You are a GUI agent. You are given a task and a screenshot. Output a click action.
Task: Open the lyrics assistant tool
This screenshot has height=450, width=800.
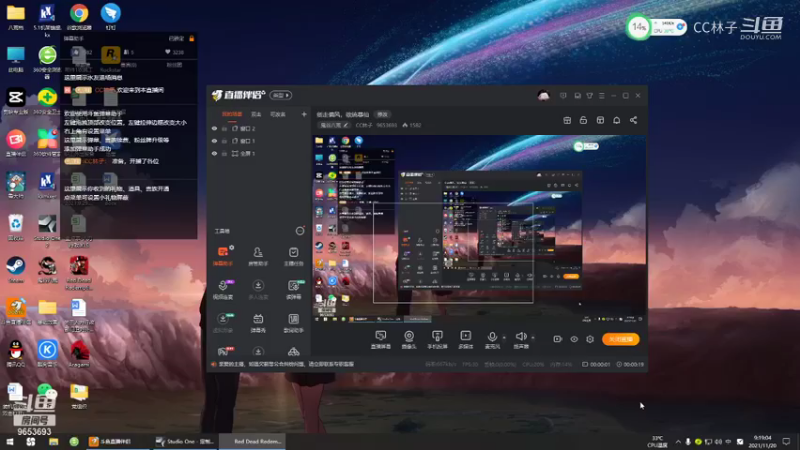coord(293,323)
